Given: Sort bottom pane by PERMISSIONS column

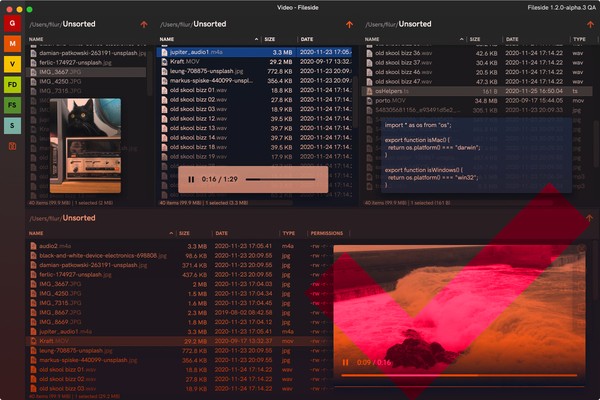Looking at the screenshot, I should click(x=327, y=233).
